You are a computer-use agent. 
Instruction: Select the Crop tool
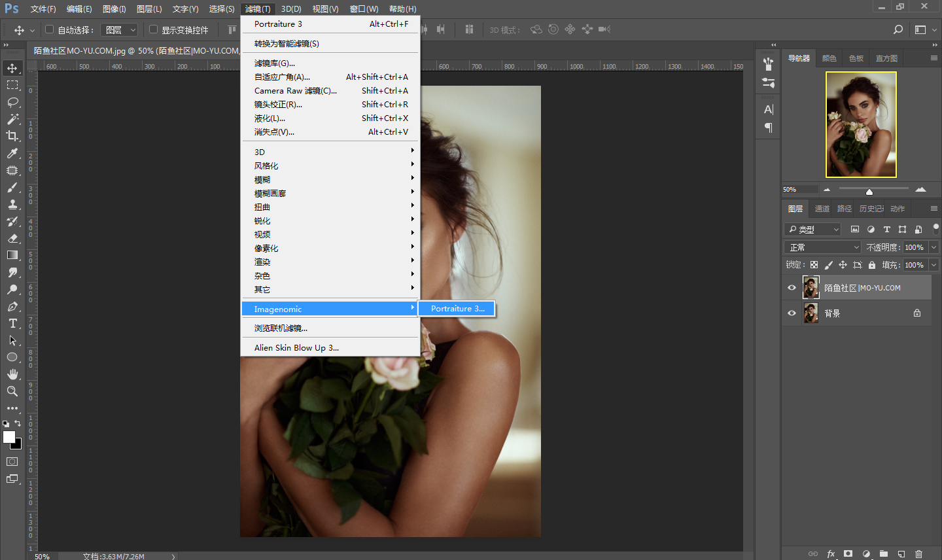click(12, 136)
